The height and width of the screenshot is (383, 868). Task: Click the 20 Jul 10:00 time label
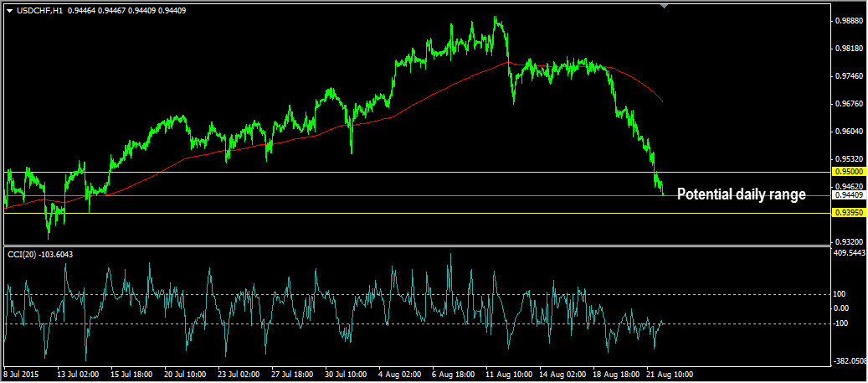pos(185,374)
